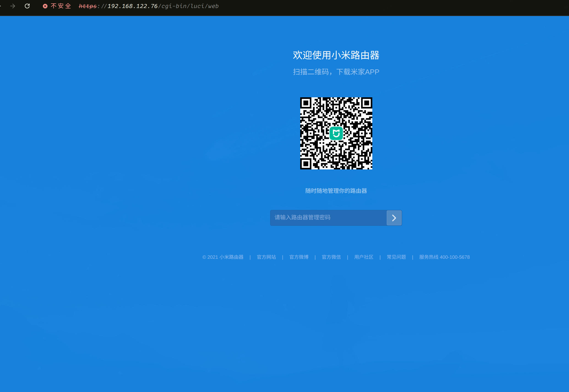Open the 官方微博 footer link
The image size is (569, 392).
pos(299,257)
